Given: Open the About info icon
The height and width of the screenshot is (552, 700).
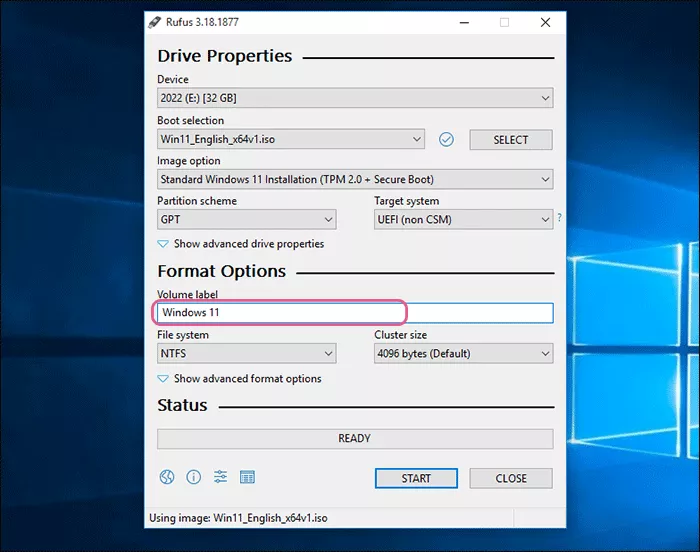Looking at the screenshot, I should (193, 477).
